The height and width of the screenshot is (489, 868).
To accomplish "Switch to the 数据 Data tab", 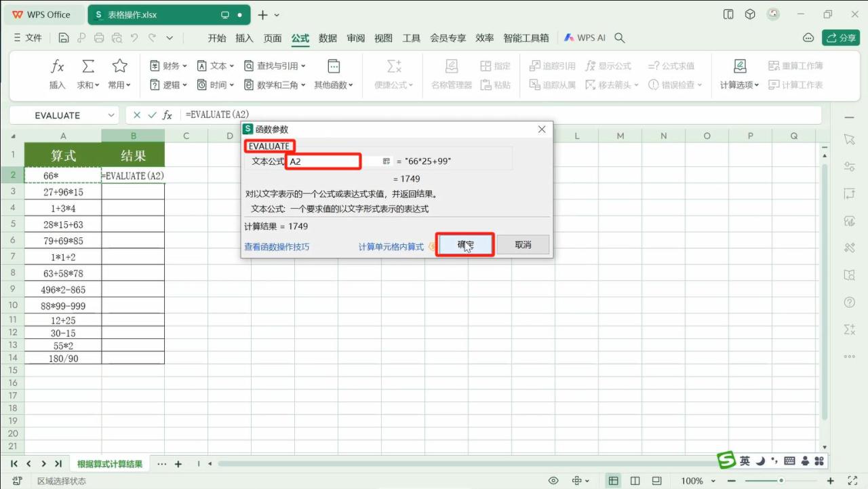I will click(328, 38).
